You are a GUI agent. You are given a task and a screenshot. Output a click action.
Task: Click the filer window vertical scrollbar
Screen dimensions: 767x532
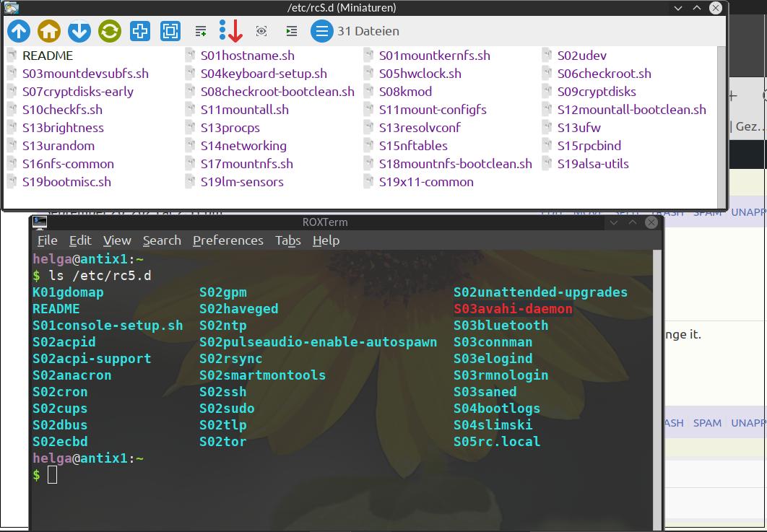tap(721, 127)
